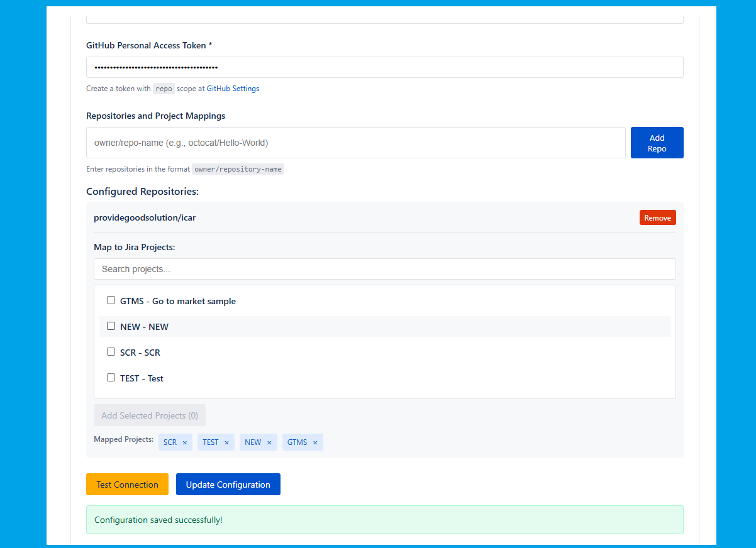Click the Map to Jira Projects label
Image resolution: width=756 pixels, height=548 pixels.
(135, 247)
